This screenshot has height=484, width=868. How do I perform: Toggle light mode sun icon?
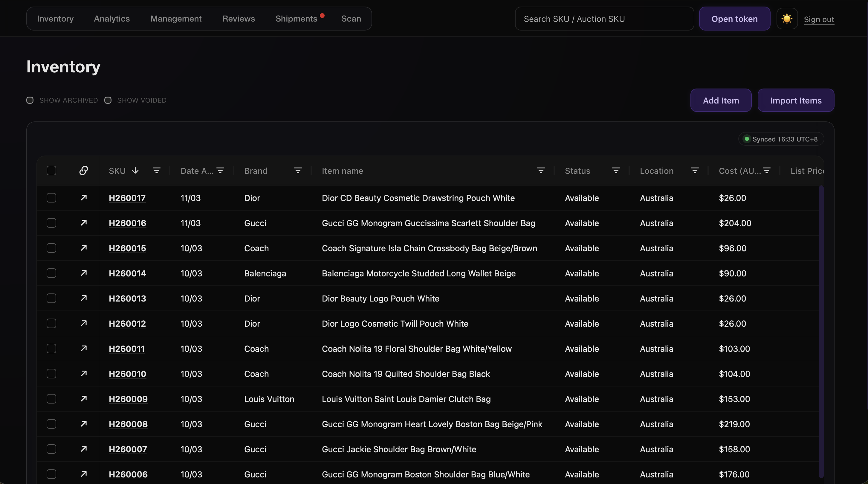point(787,19)
